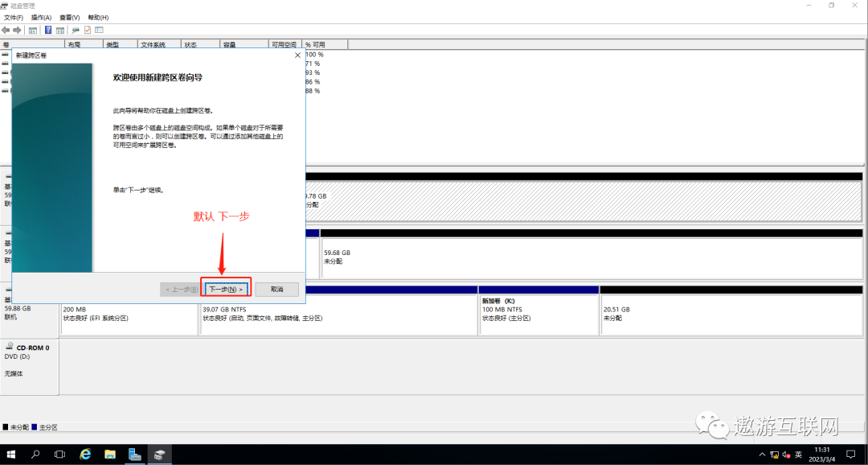Click the toolbar icon left of the red checkmark sheet
This screenshot has width=868, height=465.
[76, 30]
